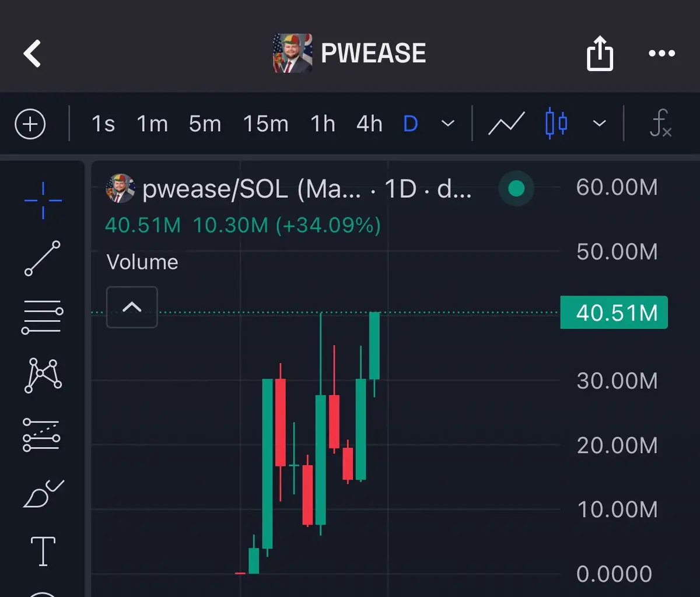Click the 50.00M price axis label

[x=617, y=252]
